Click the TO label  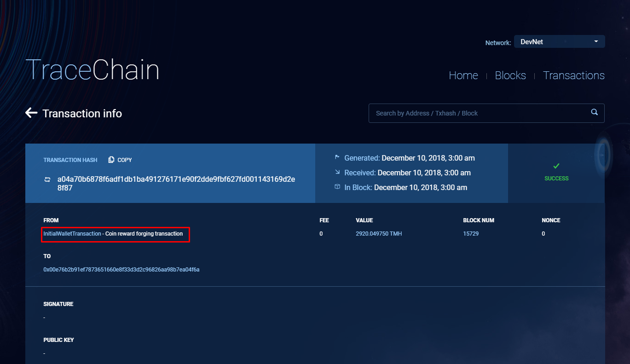tap(47, 256)
